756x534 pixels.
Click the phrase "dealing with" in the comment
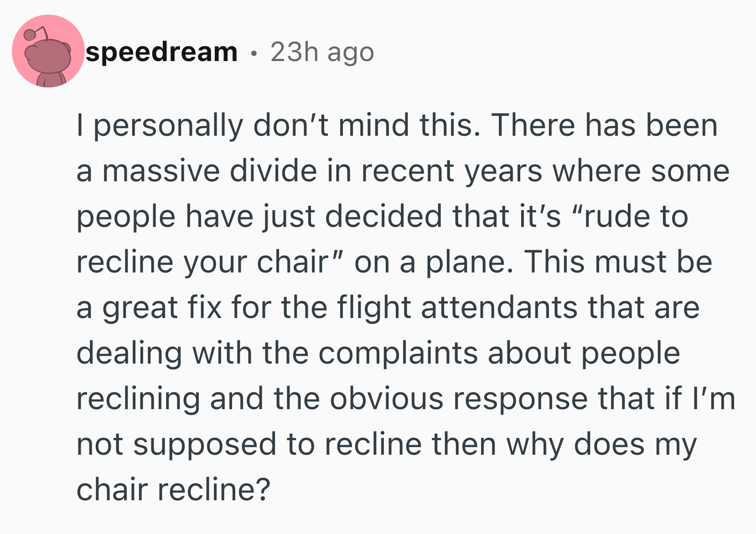[164, 353]
